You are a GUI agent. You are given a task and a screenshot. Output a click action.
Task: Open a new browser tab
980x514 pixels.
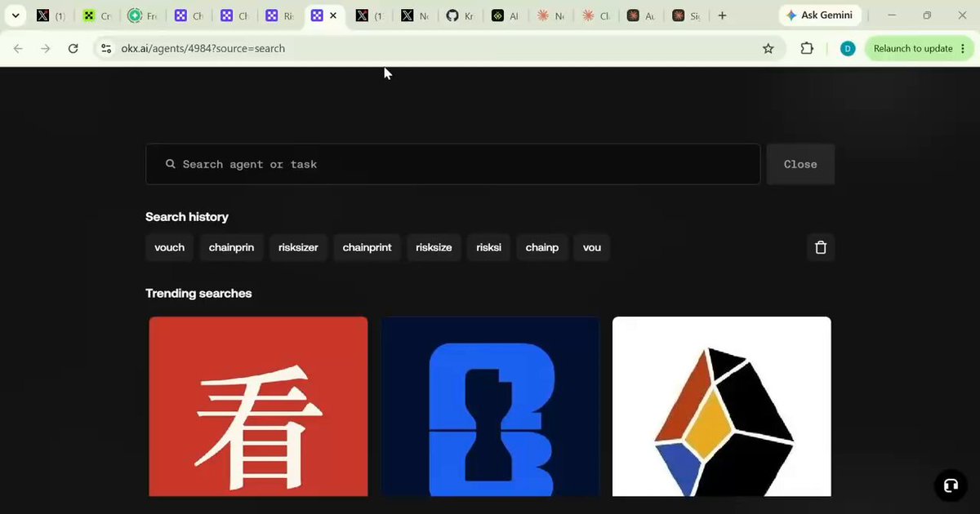(x=722, y=16)
